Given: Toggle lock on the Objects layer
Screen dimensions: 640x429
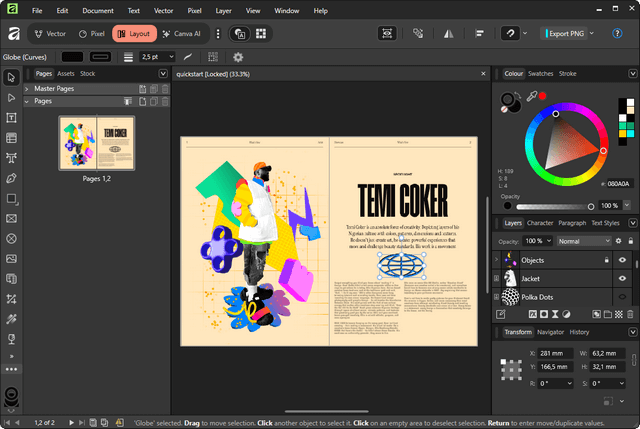Looking at the screenshot, I should click(607, 260).
